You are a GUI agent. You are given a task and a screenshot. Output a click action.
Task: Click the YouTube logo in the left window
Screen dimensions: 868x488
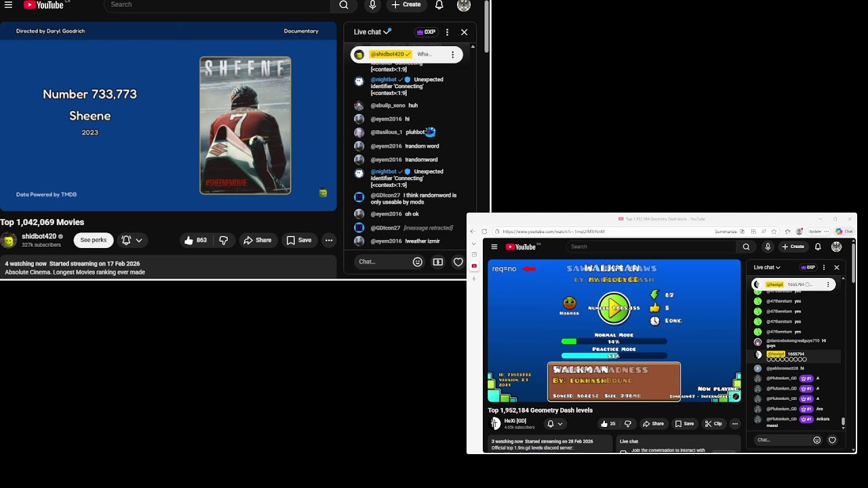point(43,5)
